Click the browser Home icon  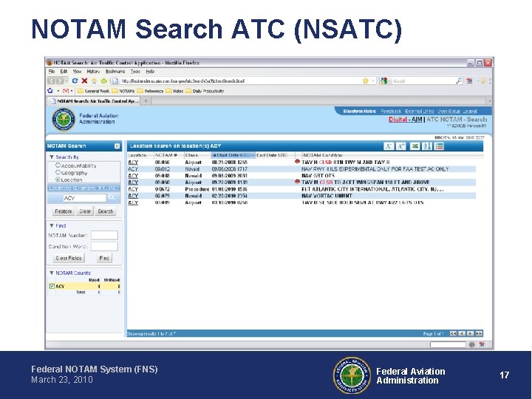(x=95, y=81)
